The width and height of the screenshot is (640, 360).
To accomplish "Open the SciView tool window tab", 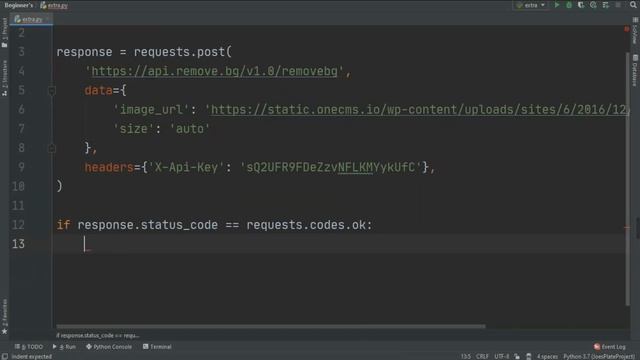I will 635,31.
